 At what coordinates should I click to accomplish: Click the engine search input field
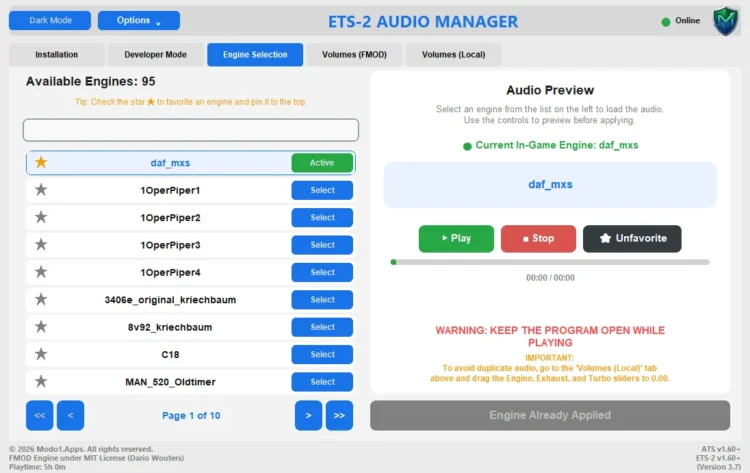point(191,130)
